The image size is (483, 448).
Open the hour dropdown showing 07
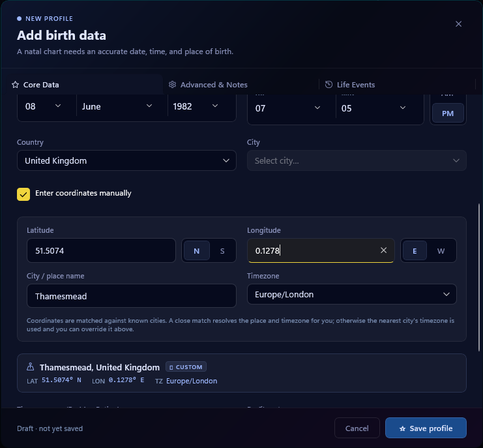point(291,108)
